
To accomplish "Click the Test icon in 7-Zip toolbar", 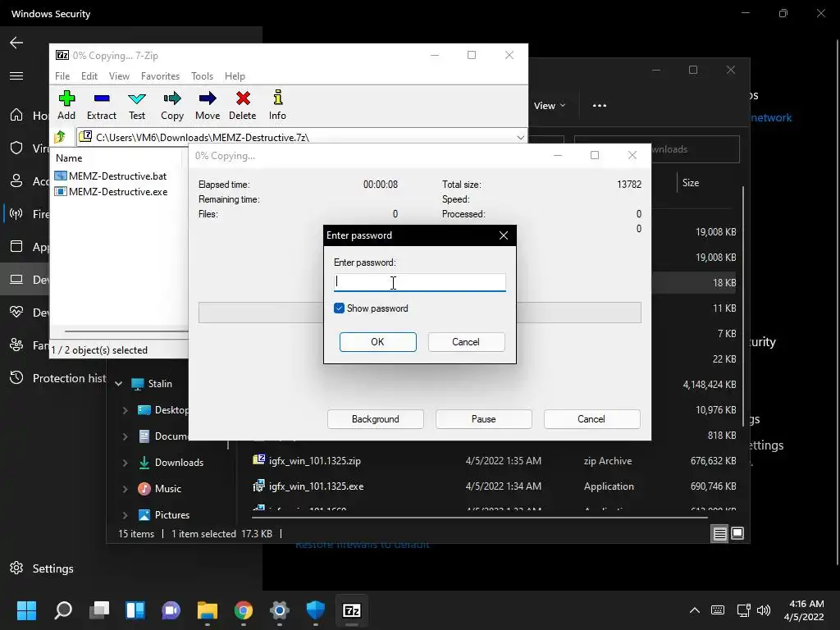I will (x=137, y=98).
